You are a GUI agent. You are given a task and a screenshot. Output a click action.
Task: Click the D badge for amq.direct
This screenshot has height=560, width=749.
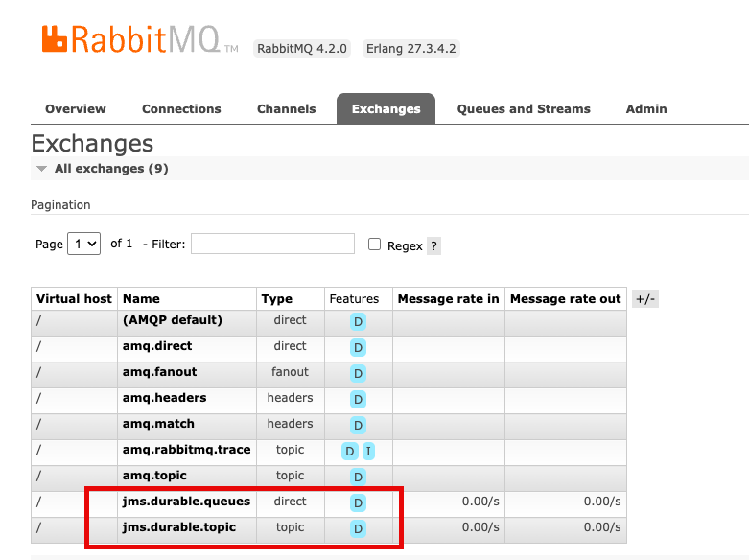coord(359,348)
